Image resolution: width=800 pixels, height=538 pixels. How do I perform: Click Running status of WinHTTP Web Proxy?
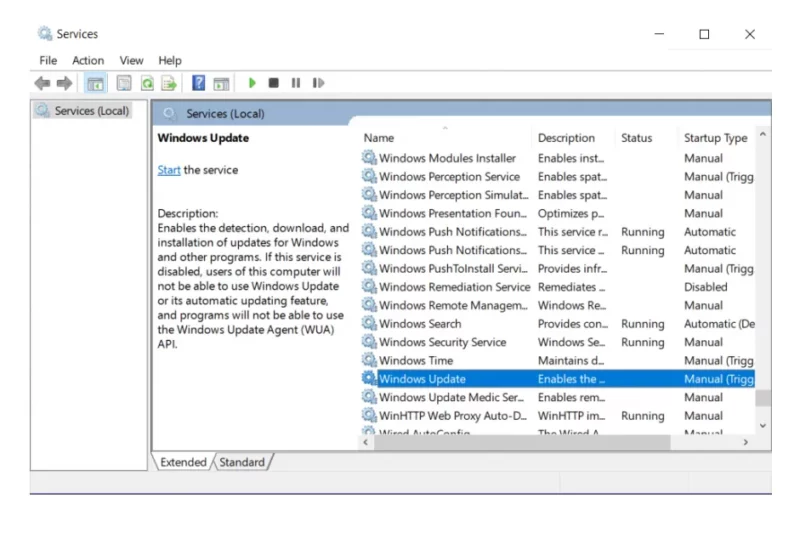(x=642, y=415)
